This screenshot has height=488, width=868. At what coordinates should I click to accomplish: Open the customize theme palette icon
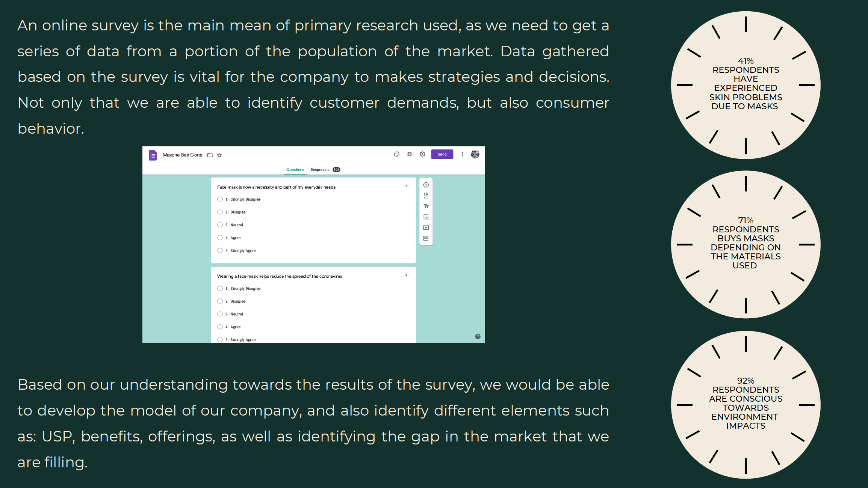coord(396,154)
